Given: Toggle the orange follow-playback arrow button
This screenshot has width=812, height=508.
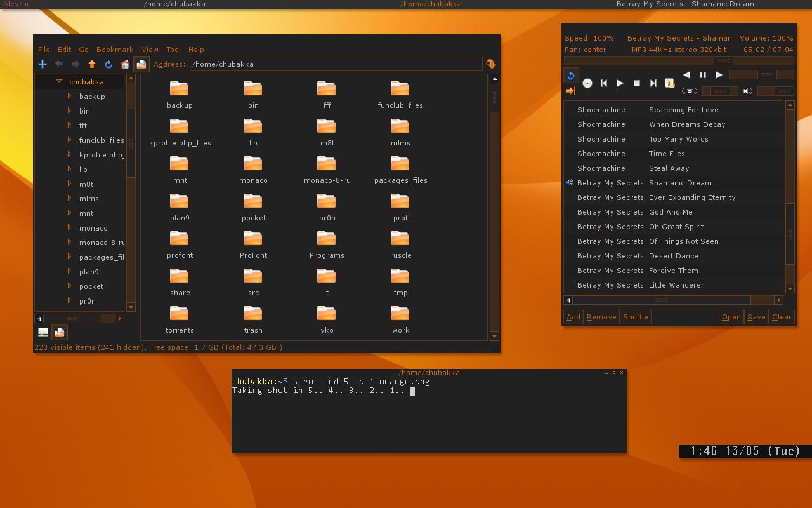Looking at the screenshot, I should [x=570, y=91].
